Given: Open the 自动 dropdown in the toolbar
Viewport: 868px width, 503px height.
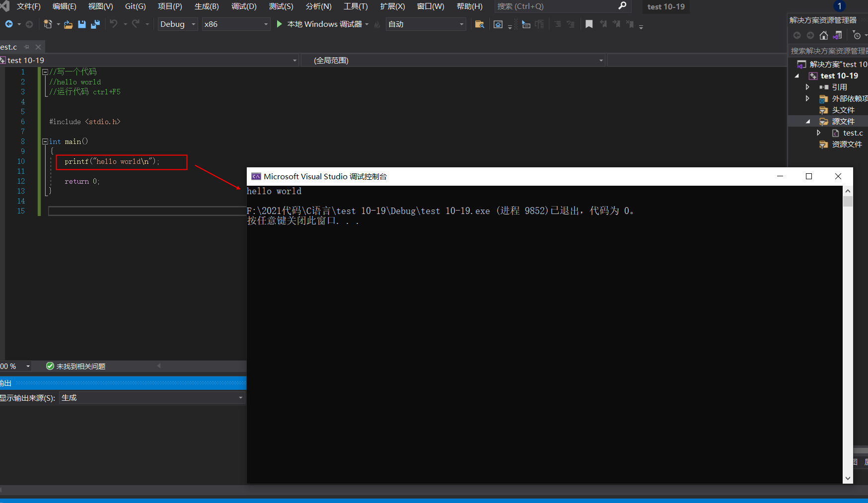Looking at the screenshot, I should 426,24.
